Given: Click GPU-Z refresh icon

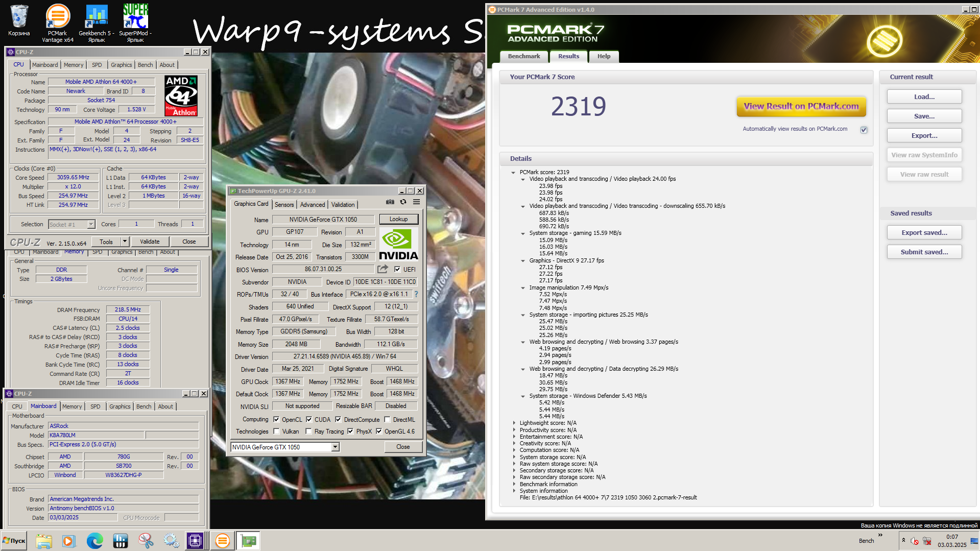Looking at the screenshot, I should [403, 202].
